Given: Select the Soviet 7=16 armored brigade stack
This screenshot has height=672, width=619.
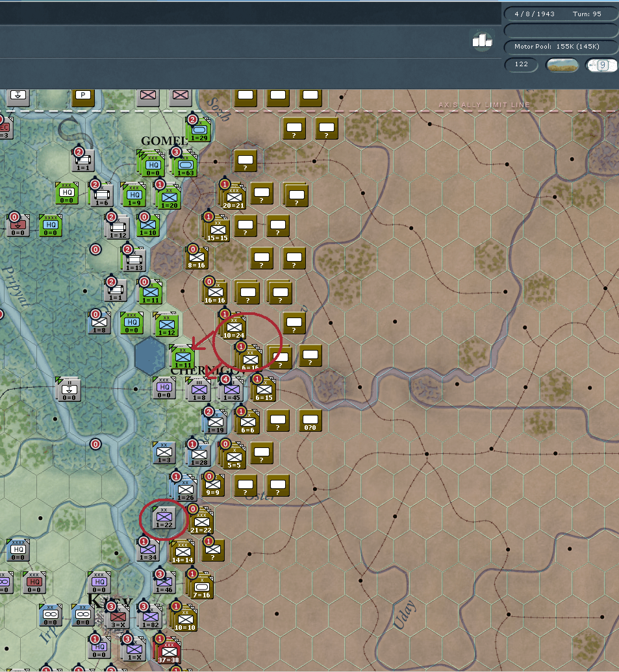Looking at the screenshot, I should 201,588.
